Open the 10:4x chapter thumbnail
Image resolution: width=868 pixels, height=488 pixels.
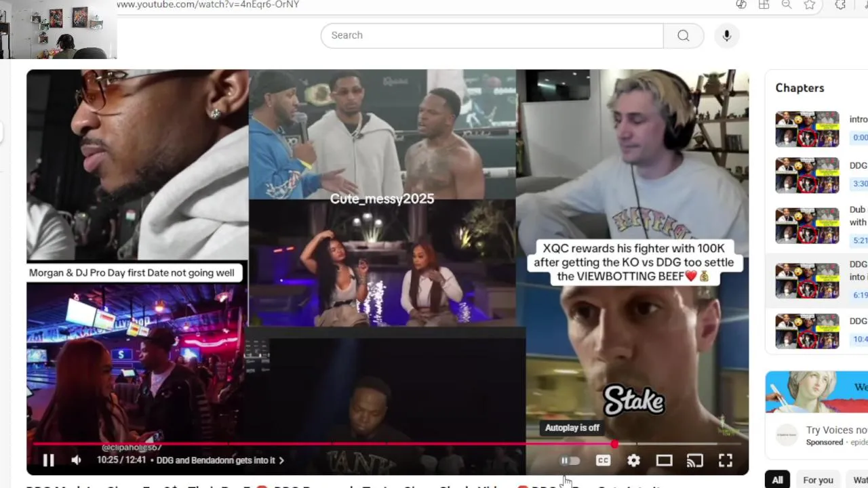click(x=807, y=331)
